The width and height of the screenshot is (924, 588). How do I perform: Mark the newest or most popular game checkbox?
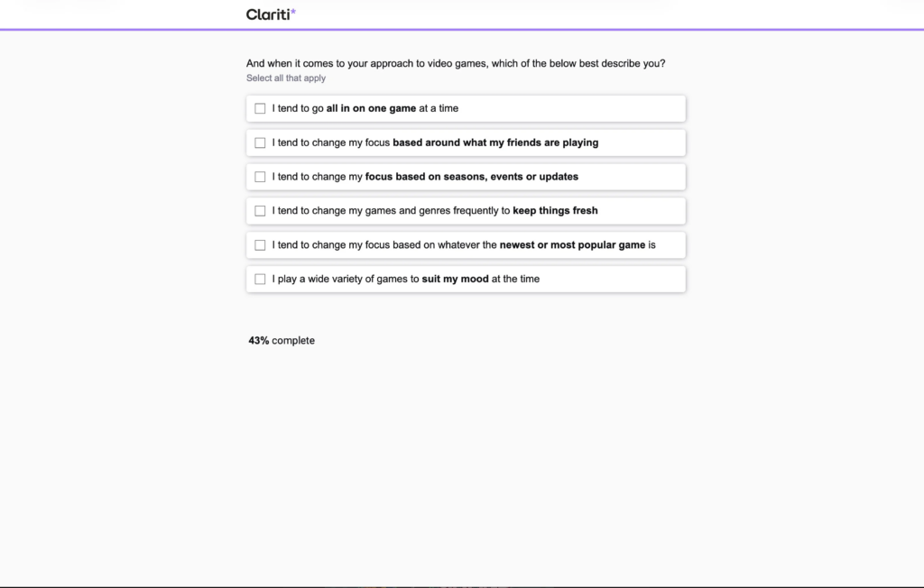[260, 245]
